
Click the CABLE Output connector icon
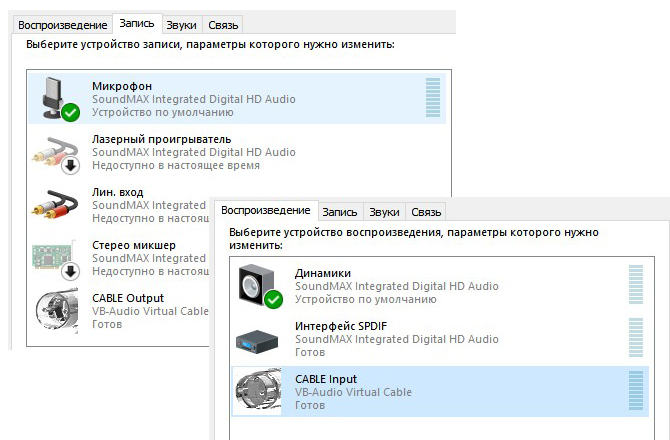(57, 311)
